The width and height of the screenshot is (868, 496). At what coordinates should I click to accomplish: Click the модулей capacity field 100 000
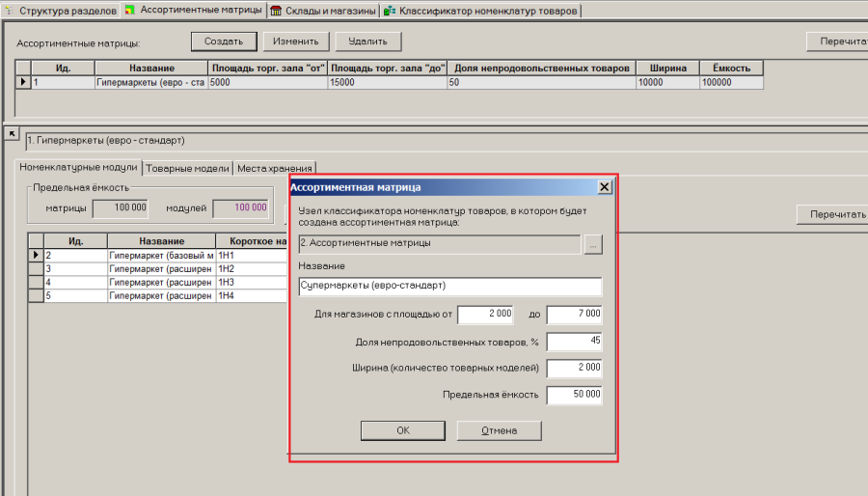pyautogui.click(x=240, y=208)
